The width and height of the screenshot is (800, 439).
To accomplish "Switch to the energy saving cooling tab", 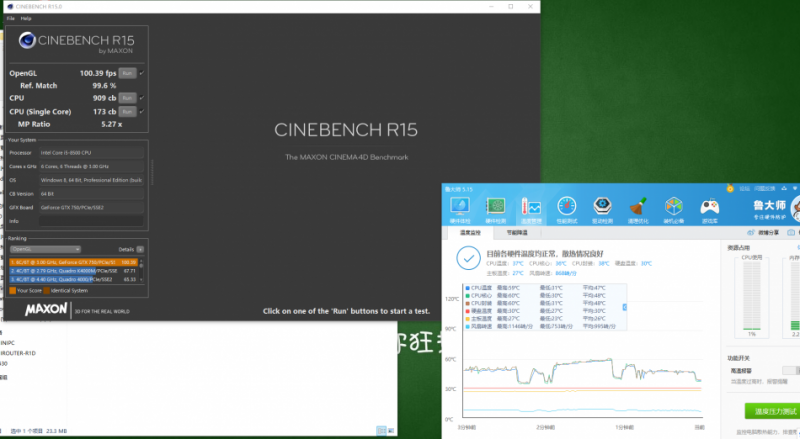I will point(517,233).
